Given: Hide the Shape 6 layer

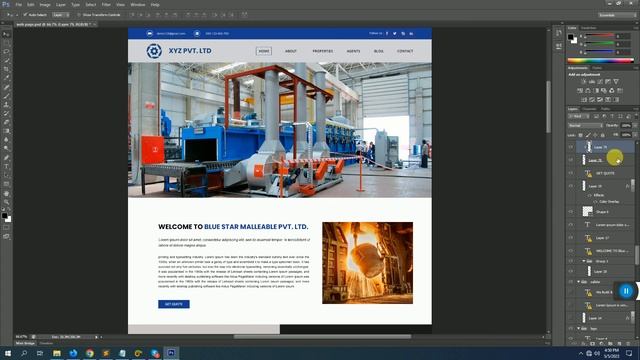Looking at the screenshot, I should click(x=571, y=211).
